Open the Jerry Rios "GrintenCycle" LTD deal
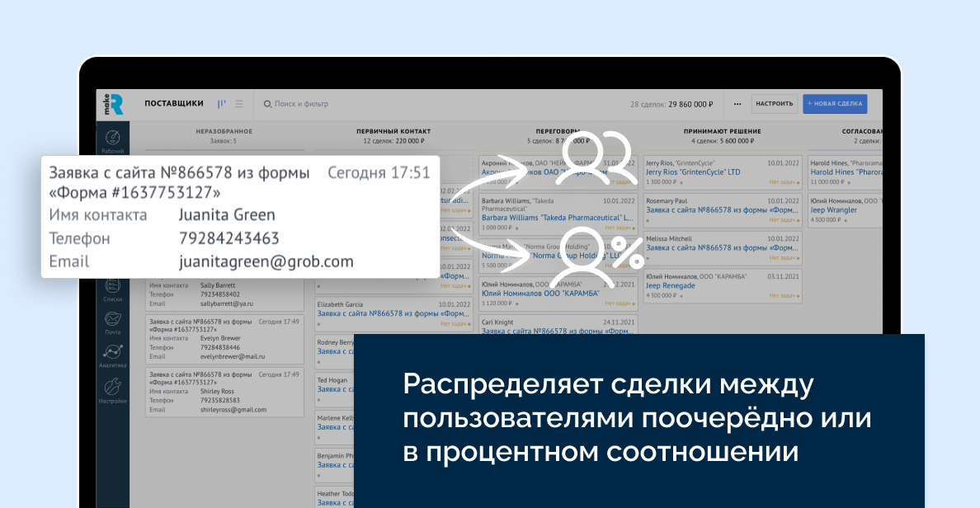The image size is (980, 508). (692, 172)
